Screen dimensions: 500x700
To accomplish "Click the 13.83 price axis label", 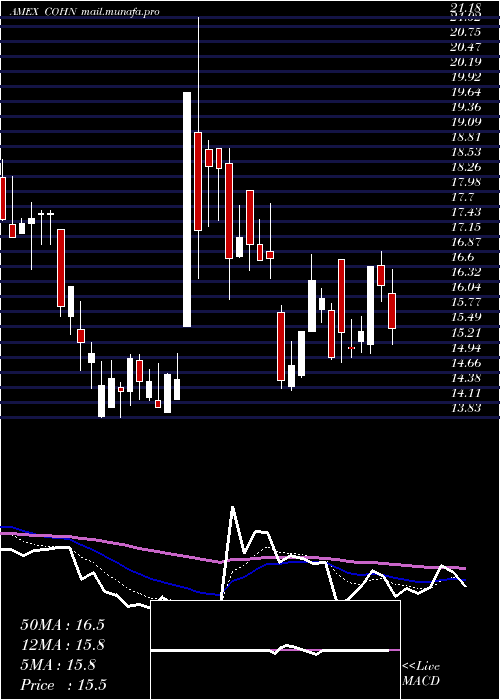I will click(x=466, y=408).
